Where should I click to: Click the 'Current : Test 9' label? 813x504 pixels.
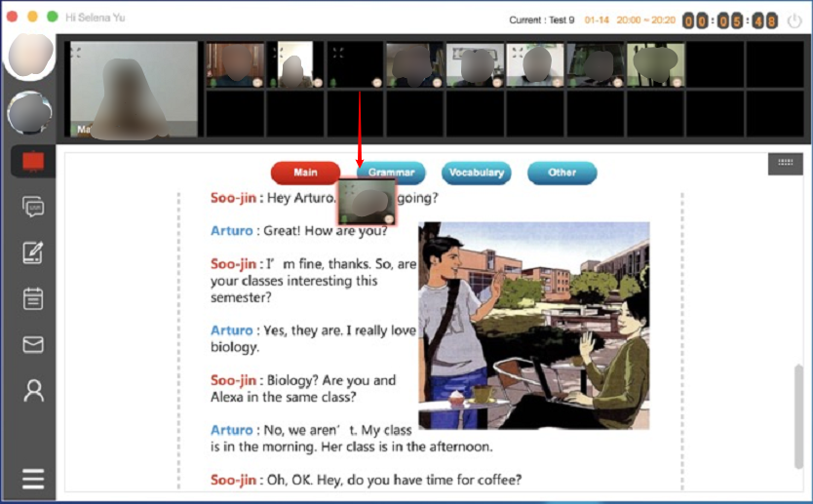(542, 20)
